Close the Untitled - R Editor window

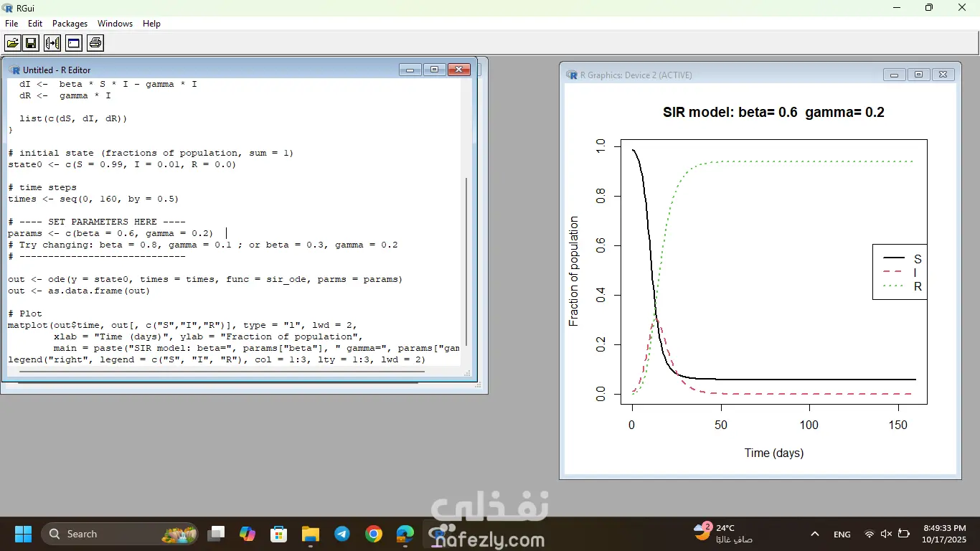(x=459, y=70)
